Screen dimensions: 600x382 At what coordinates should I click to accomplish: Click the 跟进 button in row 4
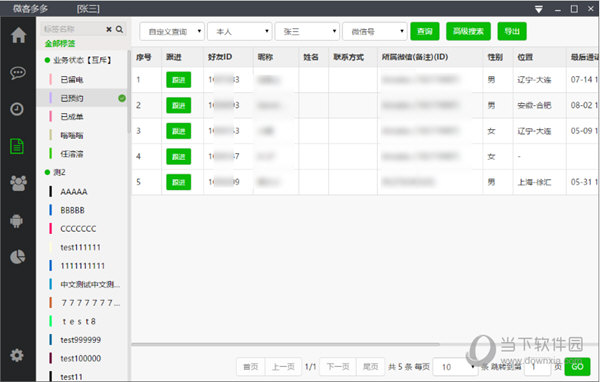pyautogui.click(x=179, y=157)
